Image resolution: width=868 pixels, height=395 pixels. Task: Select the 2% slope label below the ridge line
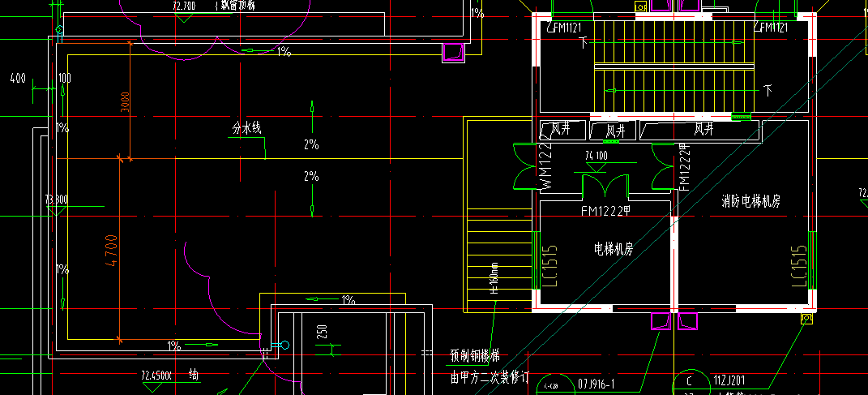click(x=311, y=177)
